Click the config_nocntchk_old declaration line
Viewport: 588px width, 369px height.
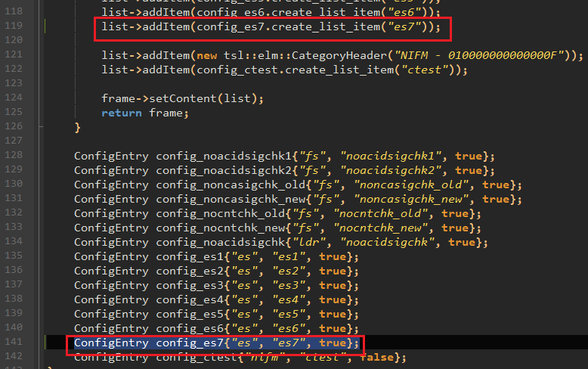click(x=277, y=213)
